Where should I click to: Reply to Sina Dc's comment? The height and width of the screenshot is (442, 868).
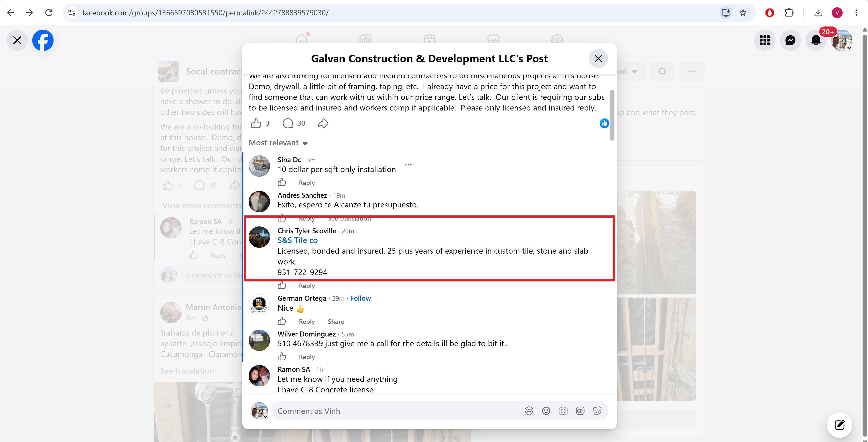(307, 183)
